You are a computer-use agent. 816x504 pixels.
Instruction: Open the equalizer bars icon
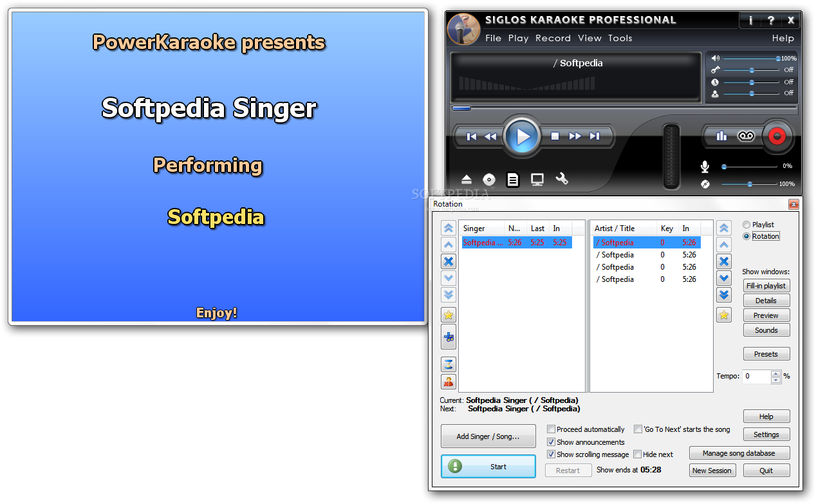[721, 136]
